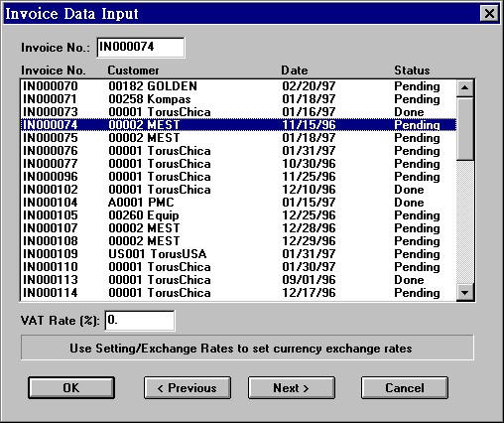Select invoice IN000104 PMC row
This screenshot has width=504, height=423.
click(238, 203)
